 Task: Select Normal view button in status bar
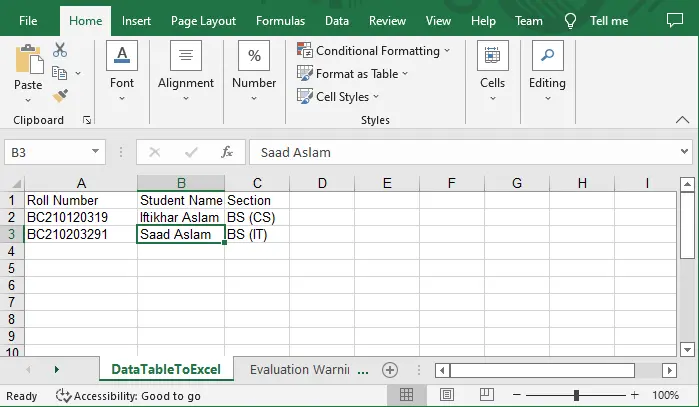coord(406,395)
